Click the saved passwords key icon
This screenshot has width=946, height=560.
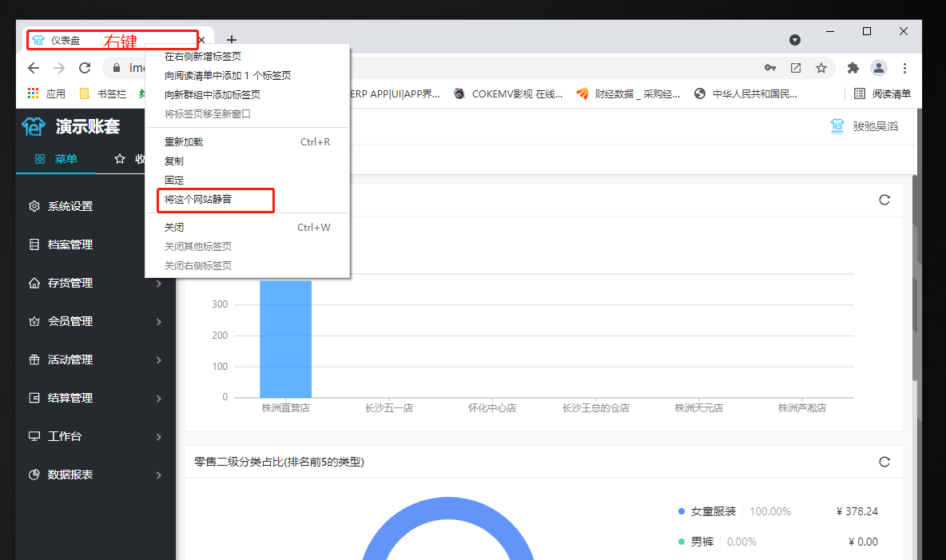pyautogui.click(x=770, y=68)
